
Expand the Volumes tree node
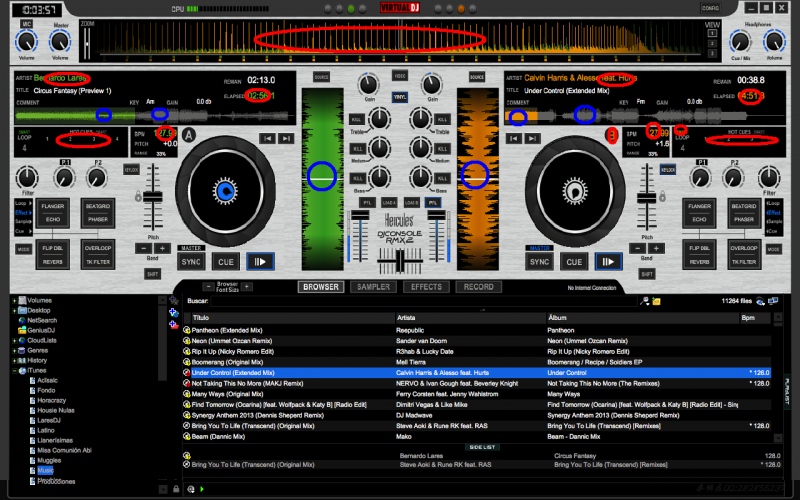(14, 301)
